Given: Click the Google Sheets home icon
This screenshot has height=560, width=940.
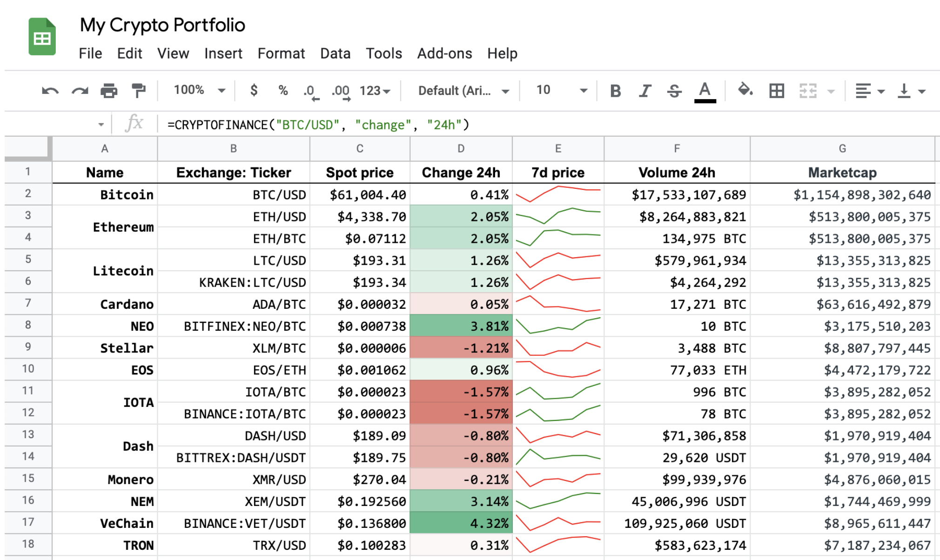Looking at the screenshot, I should point(42,37).
